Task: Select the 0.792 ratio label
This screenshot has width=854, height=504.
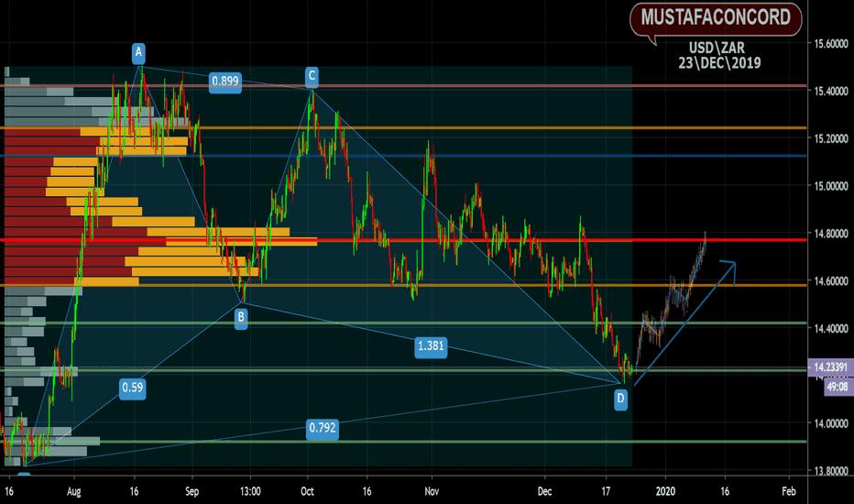Action: pos(323,428)
